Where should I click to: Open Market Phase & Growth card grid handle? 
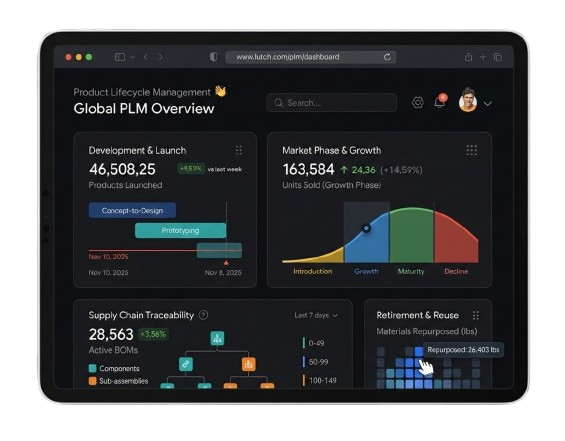pos(472,150)
